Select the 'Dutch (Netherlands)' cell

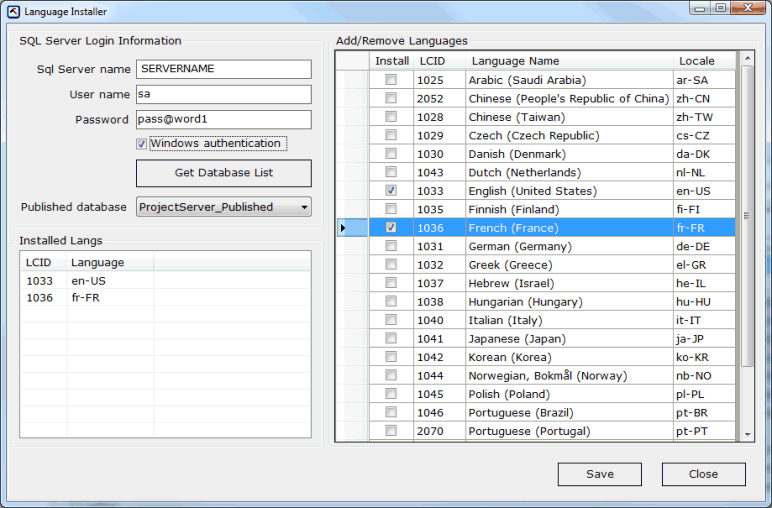(569, 172)
